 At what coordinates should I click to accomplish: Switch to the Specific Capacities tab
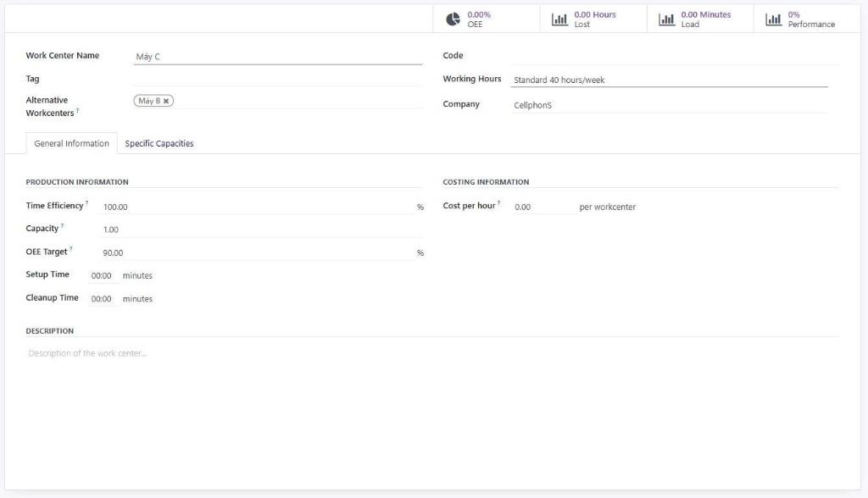[x=159, y=144]
